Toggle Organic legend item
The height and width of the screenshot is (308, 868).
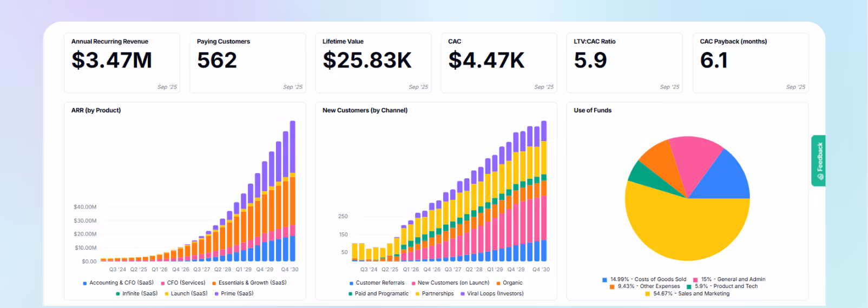(509, 283)
